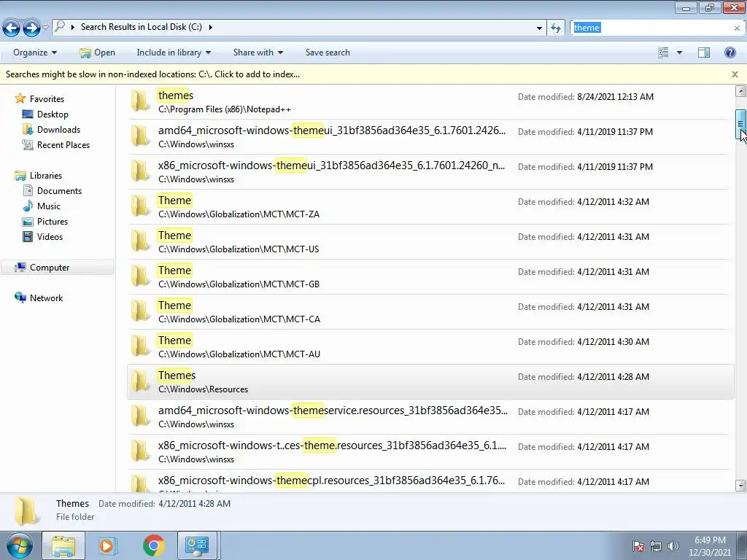This screenshot has height=560, width=747.
Task: Click the taskbar clock showing 6:49 PM
Action: point(709,546)
